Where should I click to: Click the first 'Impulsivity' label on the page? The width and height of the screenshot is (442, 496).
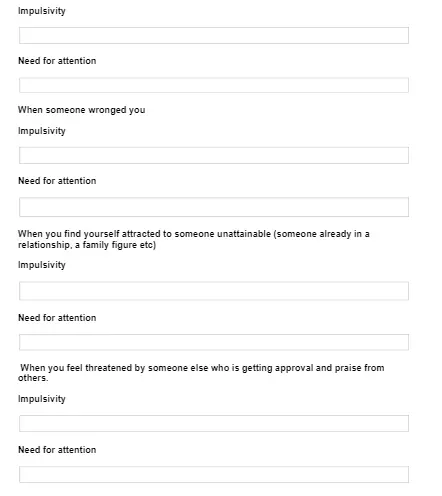(42, 11)
